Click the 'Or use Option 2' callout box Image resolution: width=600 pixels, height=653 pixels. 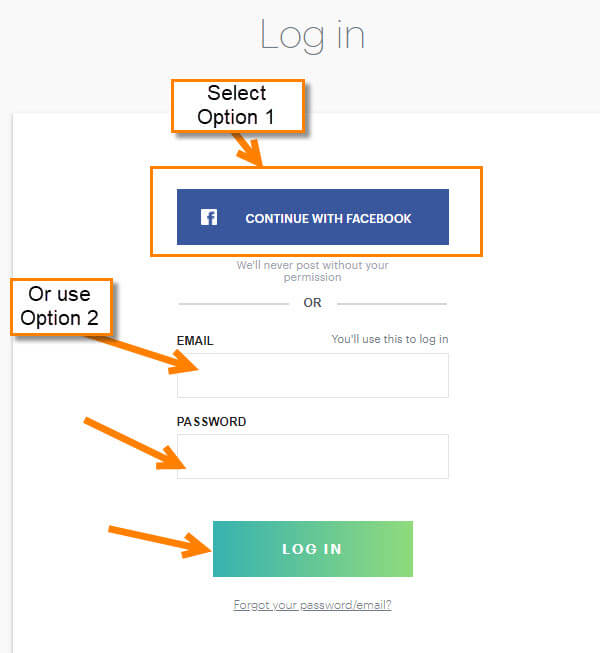[x=62, y=307]
